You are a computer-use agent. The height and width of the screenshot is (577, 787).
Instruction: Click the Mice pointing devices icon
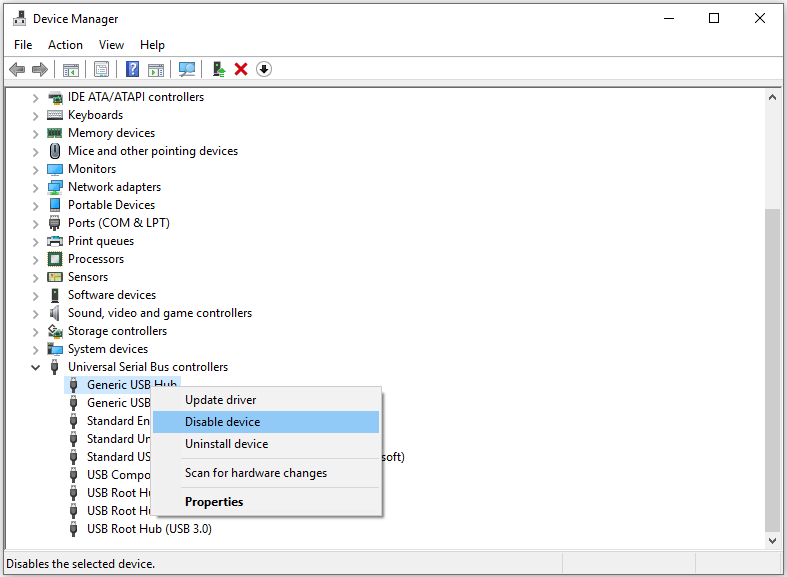pyautogui.click(x=55, y=151)
